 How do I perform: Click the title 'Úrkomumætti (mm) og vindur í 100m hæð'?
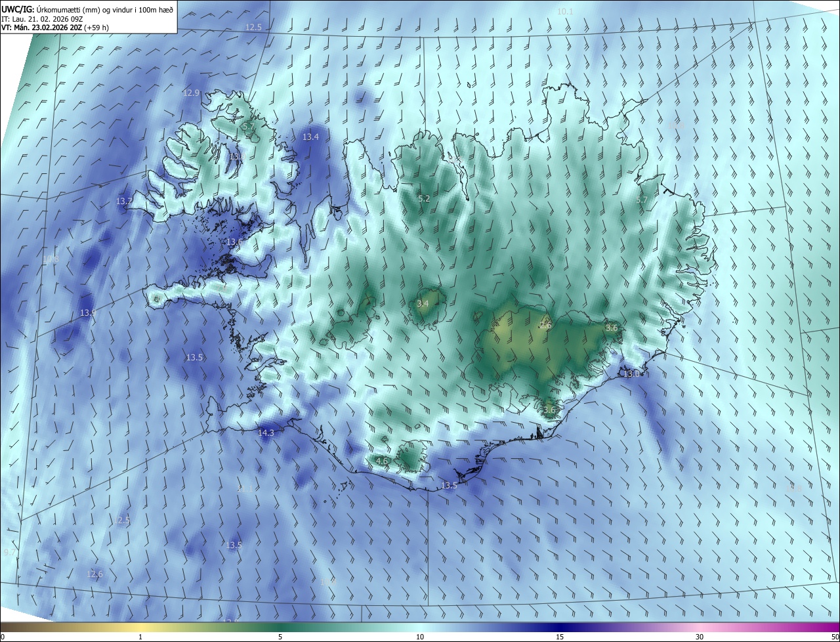pos(105,9)
